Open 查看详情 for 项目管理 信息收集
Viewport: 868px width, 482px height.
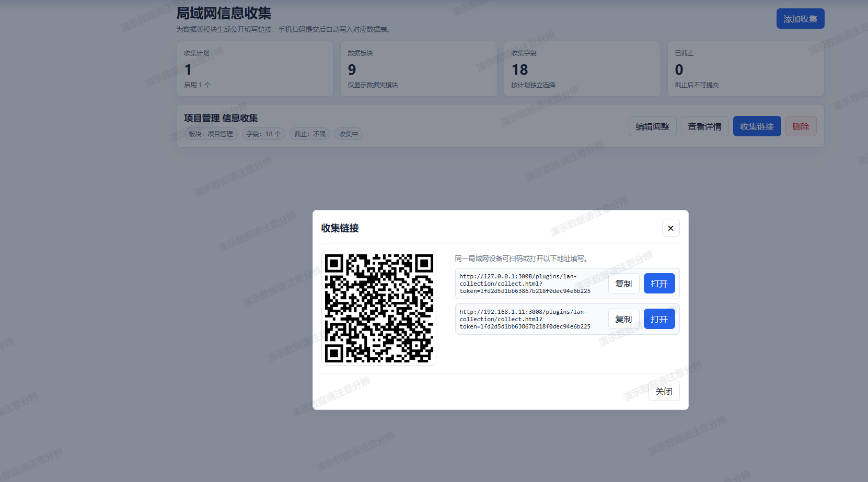704,126
